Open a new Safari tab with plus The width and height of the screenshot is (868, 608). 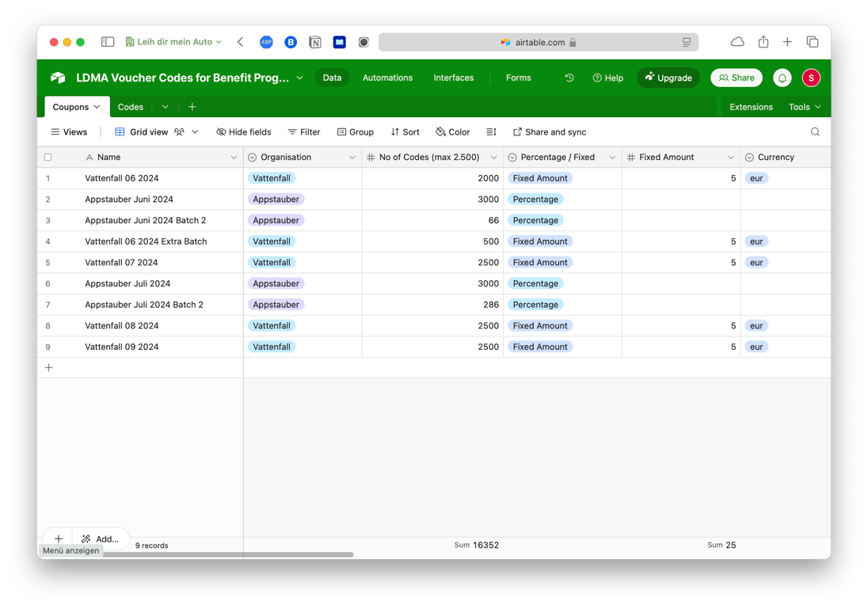click(x=787, y=42)
